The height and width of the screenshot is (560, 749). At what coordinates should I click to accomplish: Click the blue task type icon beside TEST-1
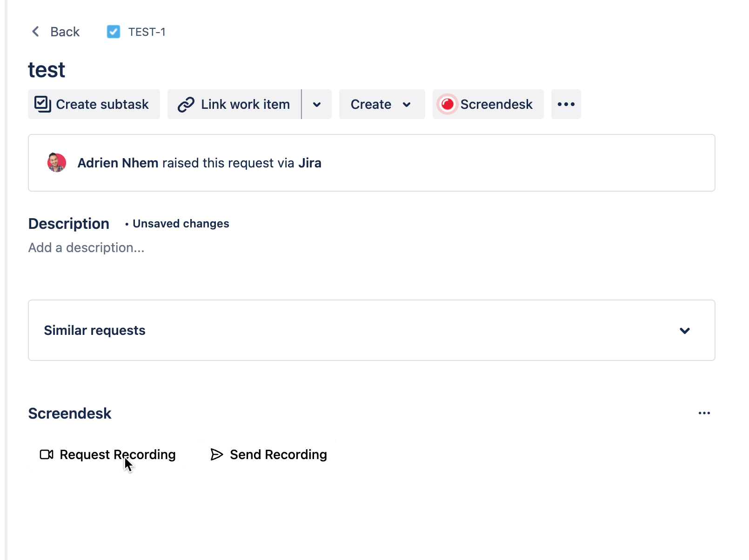click(x=113, y=32)
